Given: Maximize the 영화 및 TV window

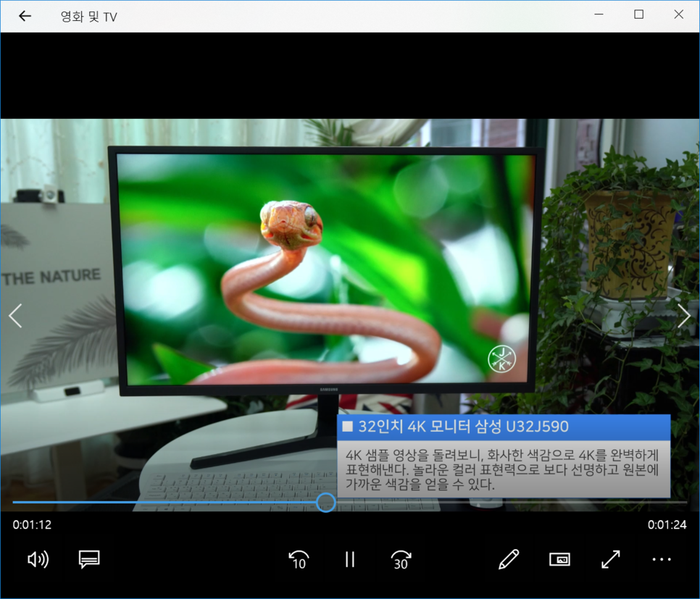Looking at the screenshot, I should 639,14.
